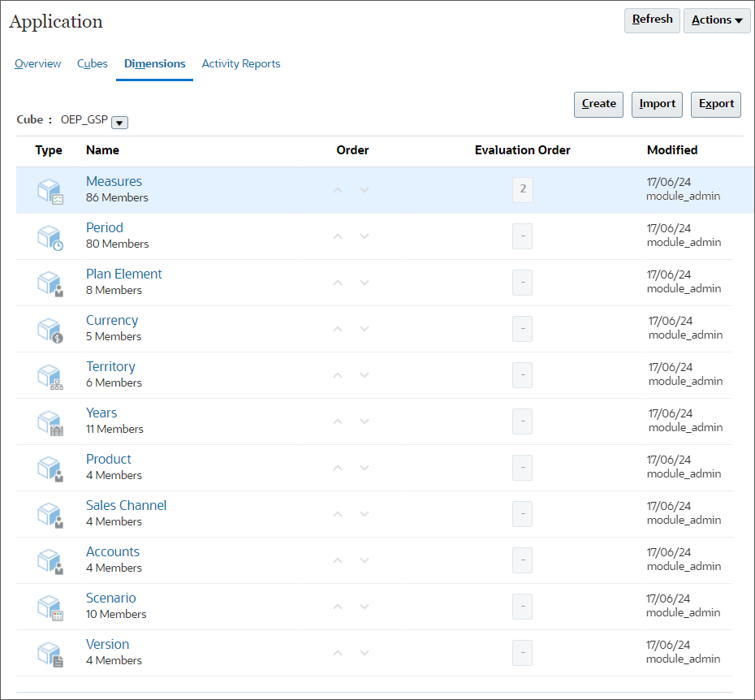Click the Scenario dimension cube icon
This screenshot has width=755, height=700.
[50, 606]
